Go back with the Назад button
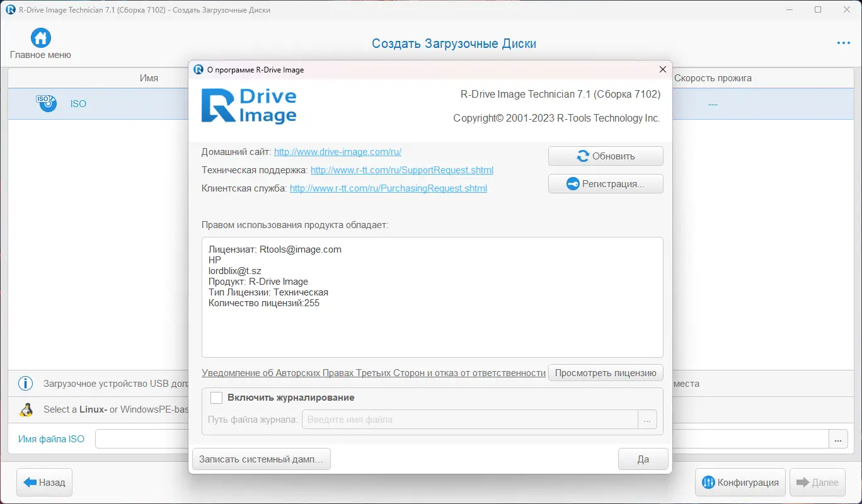862x504 pixels. coord(45,483)
